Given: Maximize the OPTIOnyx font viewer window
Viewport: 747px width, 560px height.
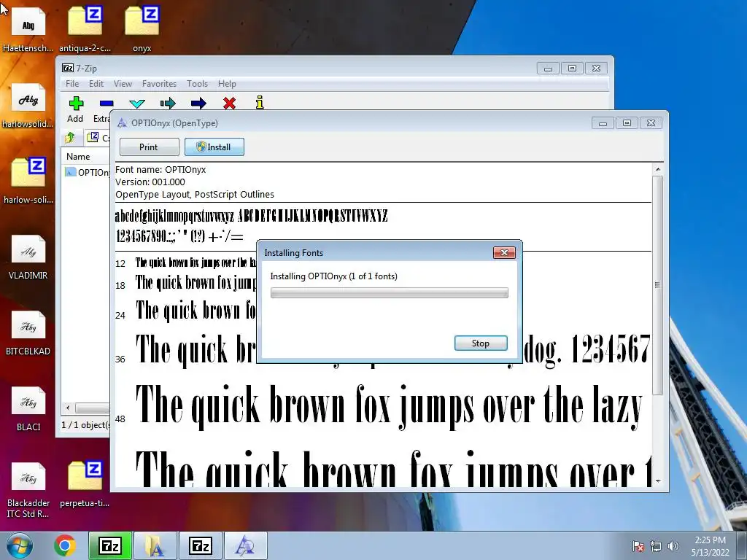Looking at the screenshot, I should 627,123.
